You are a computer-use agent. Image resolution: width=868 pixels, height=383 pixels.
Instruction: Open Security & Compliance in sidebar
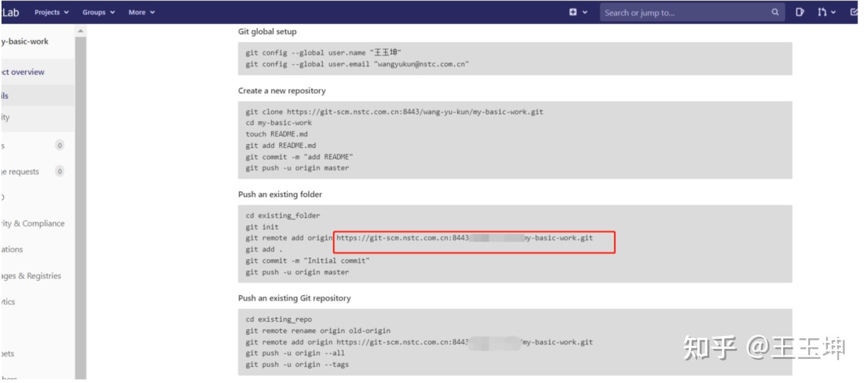(x=33, y=223)
